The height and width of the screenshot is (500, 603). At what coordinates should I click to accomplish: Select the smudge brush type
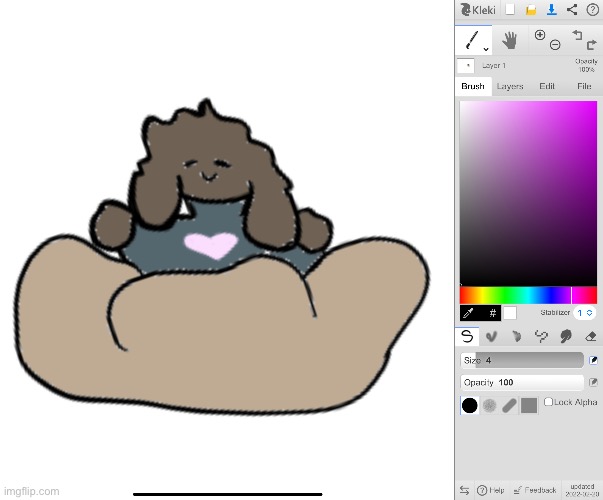tap(566, 337)
